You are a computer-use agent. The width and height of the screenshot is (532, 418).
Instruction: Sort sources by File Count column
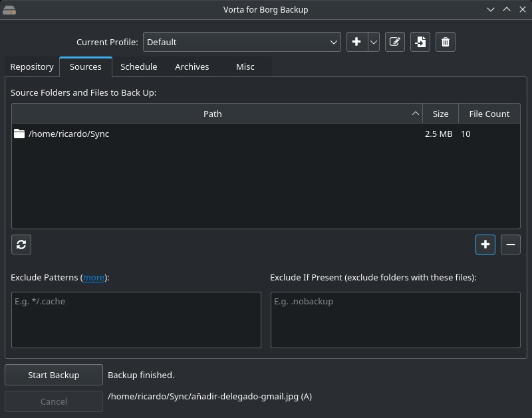coord(489,114)
